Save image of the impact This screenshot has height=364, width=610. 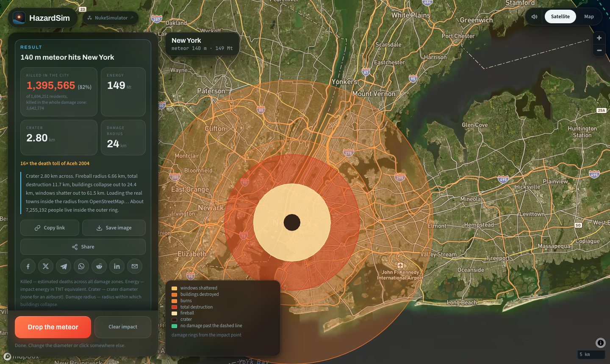114,228
